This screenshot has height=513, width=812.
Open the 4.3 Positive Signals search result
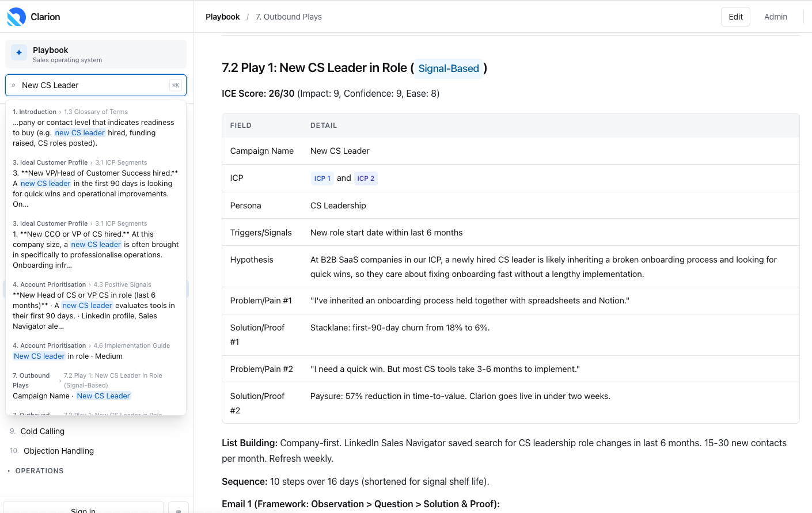pyautogui.click(x=96, y=305)
